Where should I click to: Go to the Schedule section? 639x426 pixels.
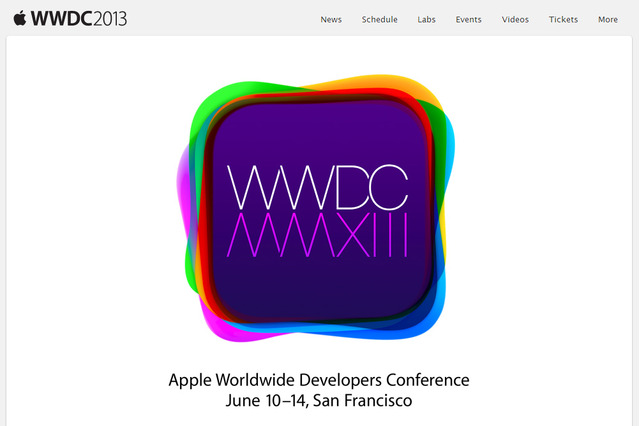tap(379, 20)
